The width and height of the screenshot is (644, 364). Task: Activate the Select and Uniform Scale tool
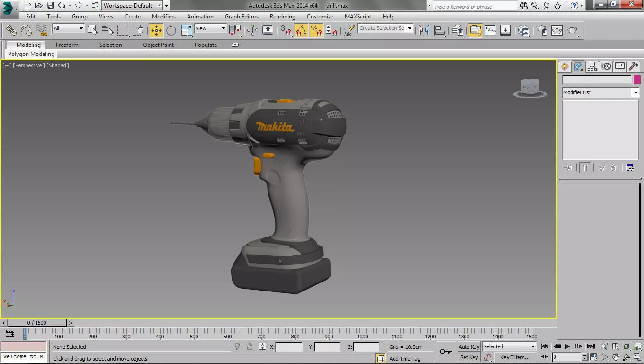(187, 30)
